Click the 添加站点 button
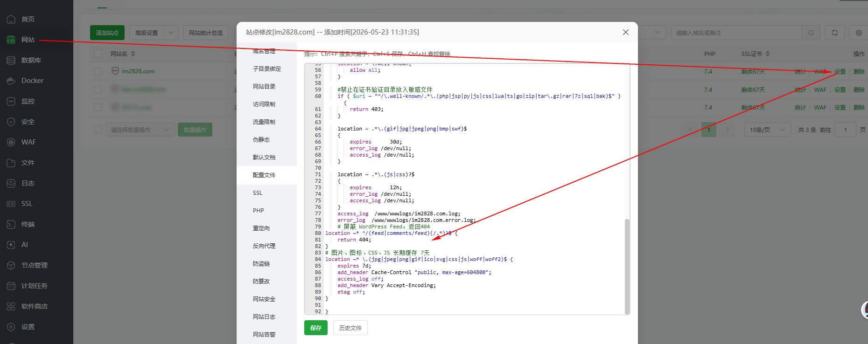Image resolution: width=868 pixels, height=344 pixels. click(x=107, y=33)
